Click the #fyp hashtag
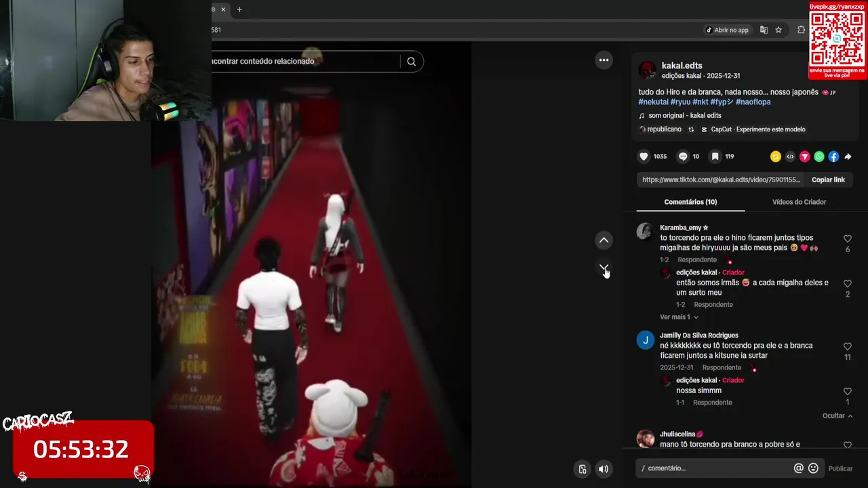868x488 pixels. [722, 102]
